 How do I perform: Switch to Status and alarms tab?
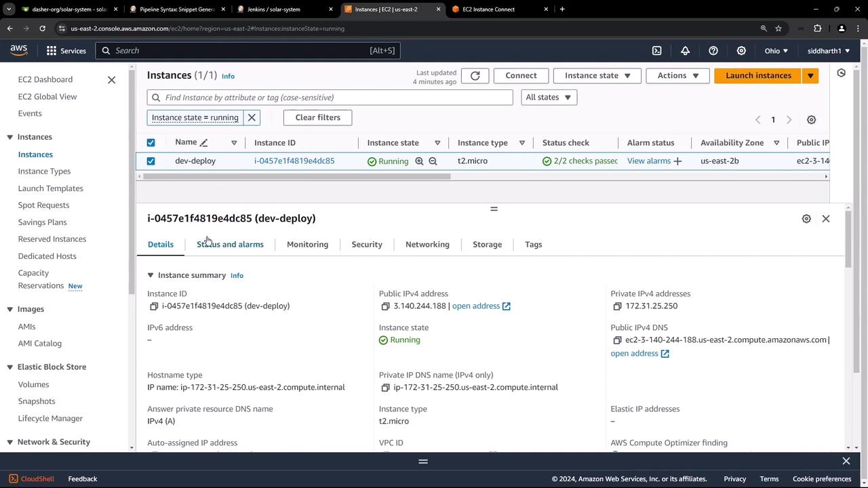pyautogui.click(x=230, y=245)
